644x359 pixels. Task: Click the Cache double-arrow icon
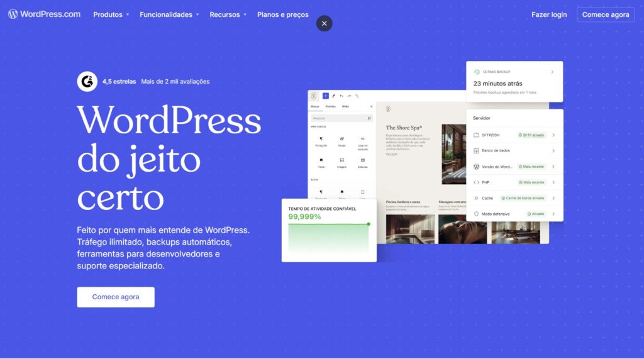point(476,198)
